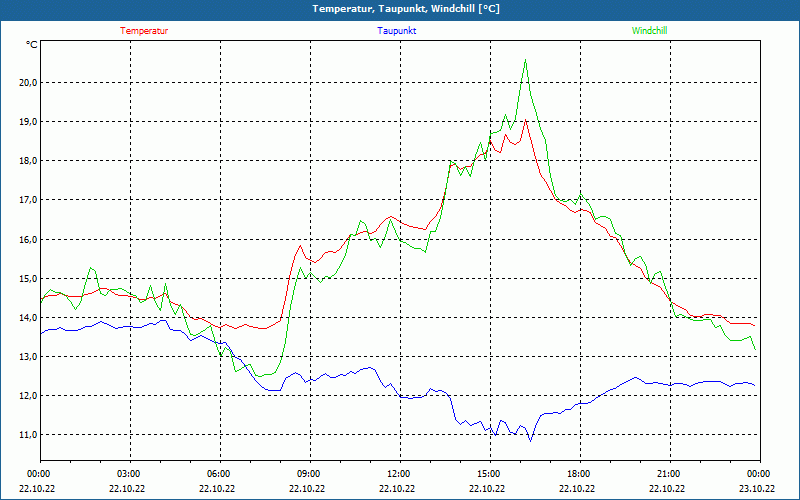
Task: Select the blue 'Taupunkt' legend label
Action: 397,31
